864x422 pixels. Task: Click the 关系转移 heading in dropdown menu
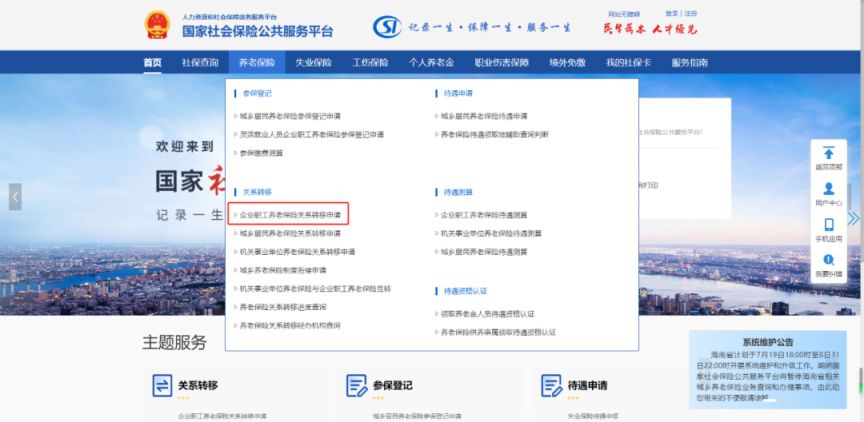tap(257, 192)
